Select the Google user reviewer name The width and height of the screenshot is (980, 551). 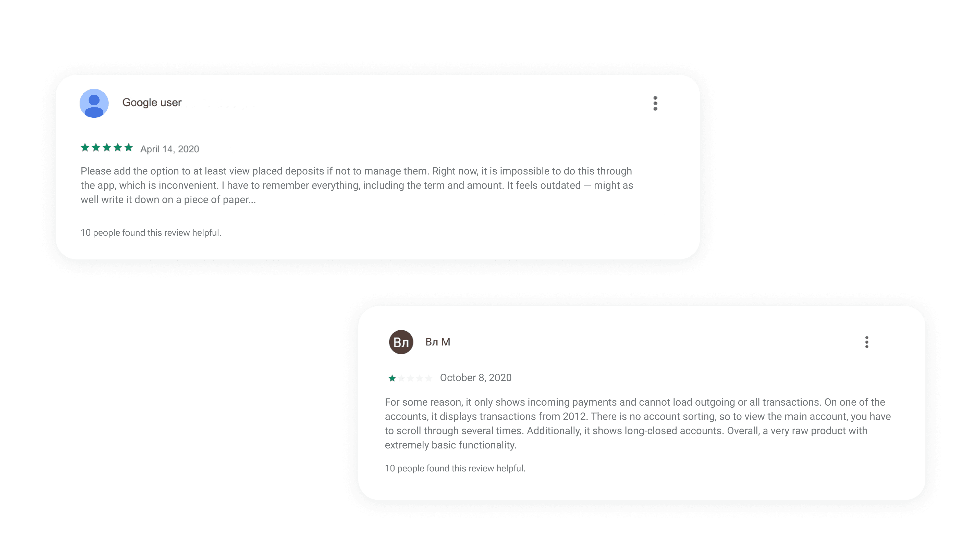152,103
